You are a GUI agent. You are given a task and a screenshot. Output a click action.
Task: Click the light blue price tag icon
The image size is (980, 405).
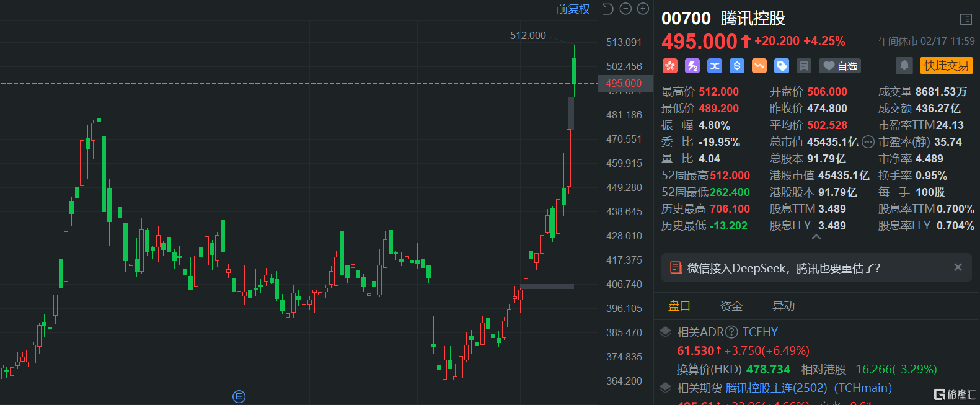[782, 66]
